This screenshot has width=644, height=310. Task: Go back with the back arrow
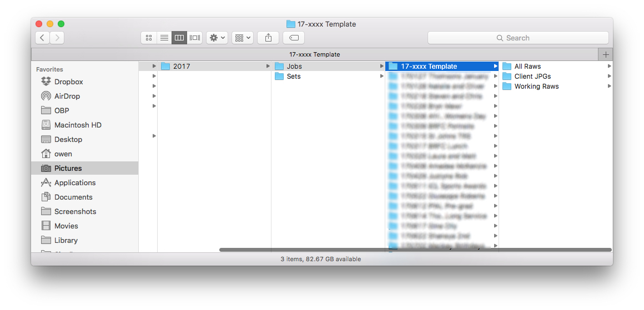coord(43,38)
